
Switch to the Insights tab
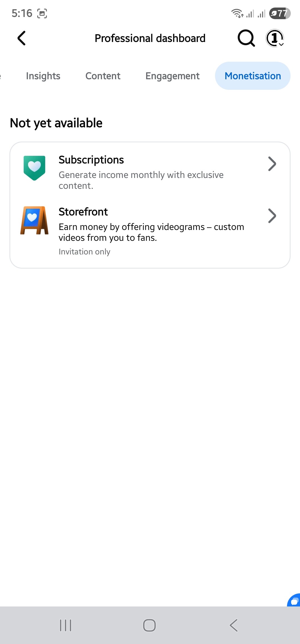click(x=43, y=76)
